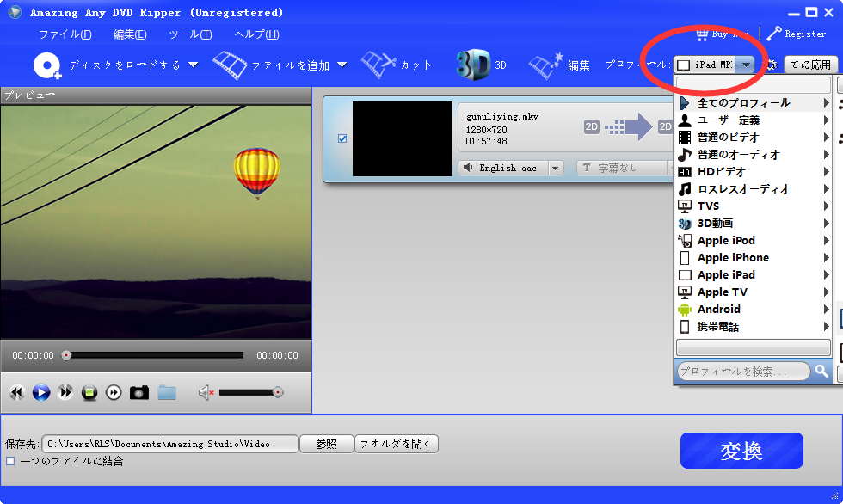Play the preview video
843x504 pixels.
click(41, 392)
